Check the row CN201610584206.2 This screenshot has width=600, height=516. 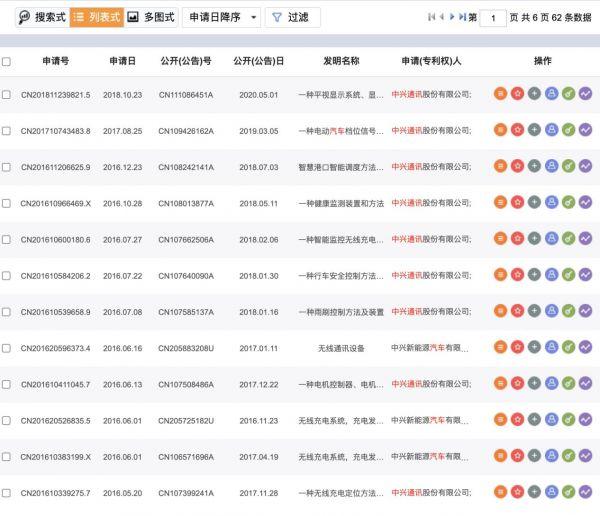6,276
